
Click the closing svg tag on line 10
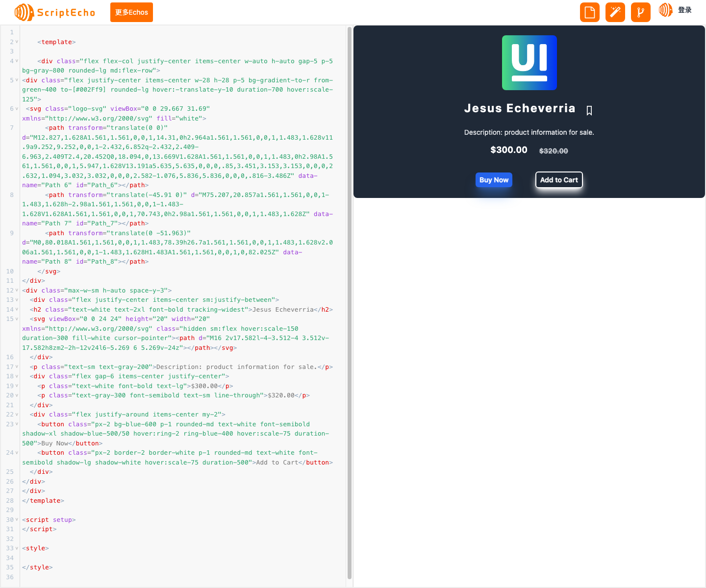point(49,271)
